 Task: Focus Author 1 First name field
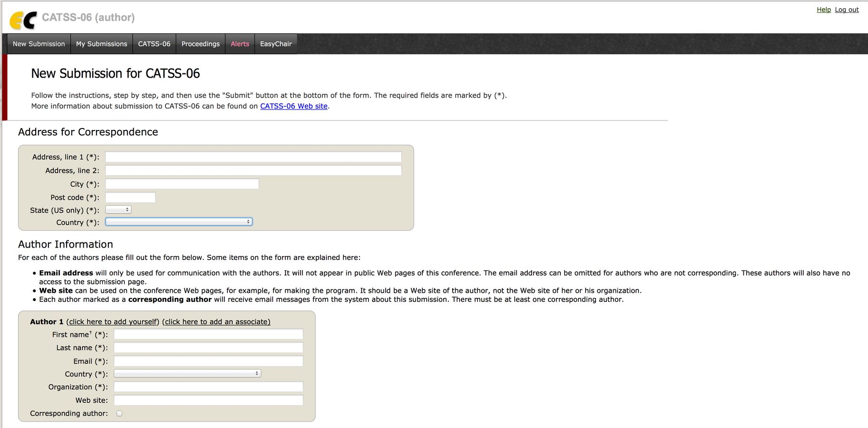click(208, 334)
